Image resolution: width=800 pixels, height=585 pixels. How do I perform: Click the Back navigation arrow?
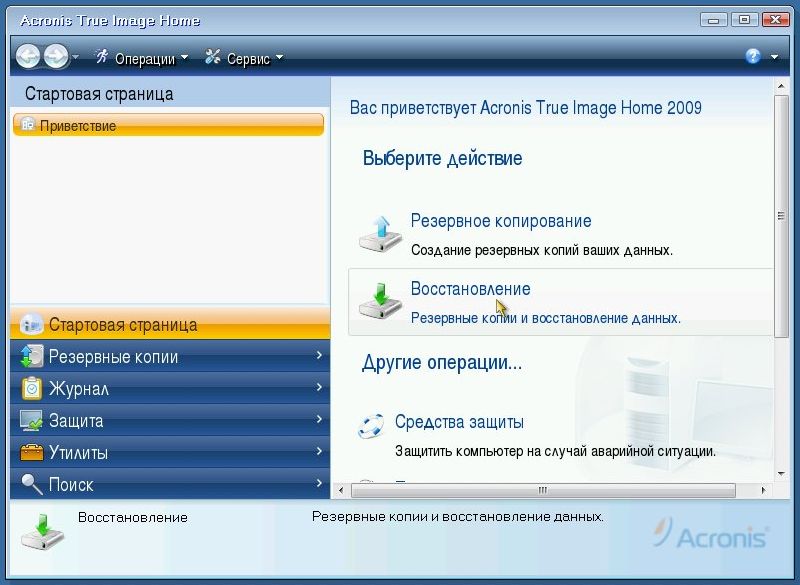pyautogui.click(x=28, y=56)
